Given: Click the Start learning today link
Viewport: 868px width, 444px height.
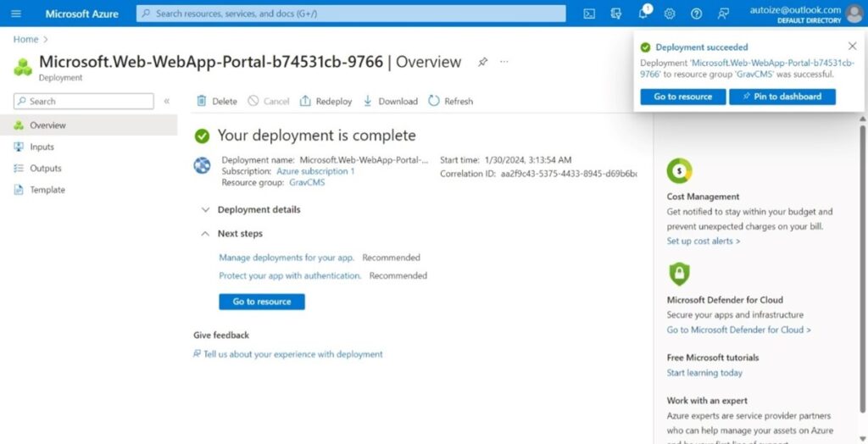Looking at the screenshot, I should click(x=704, y=373).
